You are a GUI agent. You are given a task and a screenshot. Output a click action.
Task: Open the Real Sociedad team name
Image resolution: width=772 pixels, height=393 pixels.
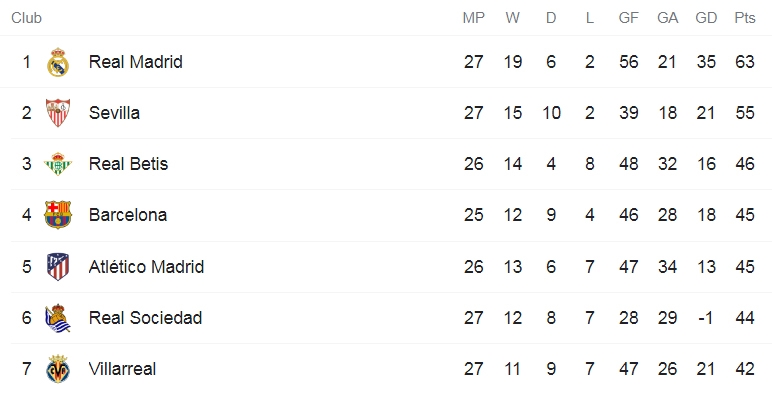pyautogui.click(x=145, y=318)
